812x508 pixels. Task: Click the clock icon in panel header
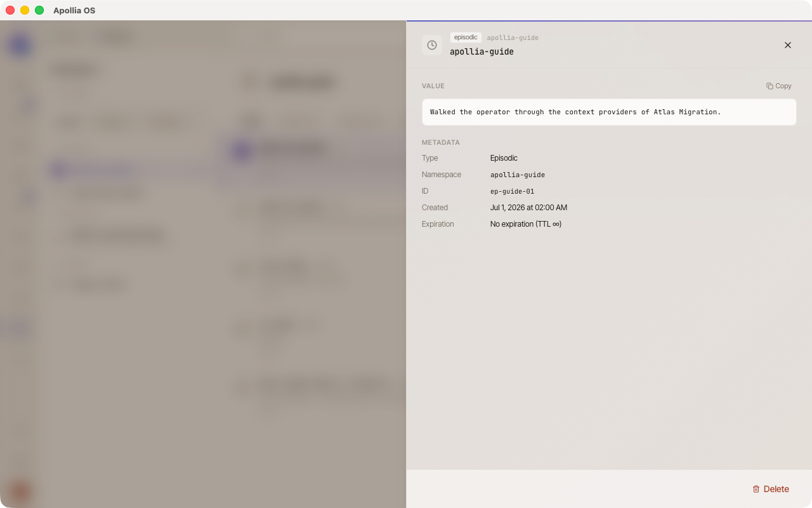click(x=432, y=45)
